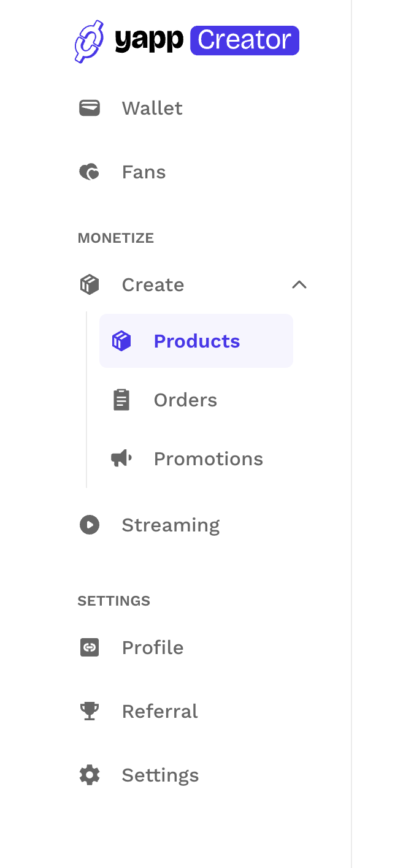
Task: Select Products in the sidebar
Action: click(x=196, y=341)
